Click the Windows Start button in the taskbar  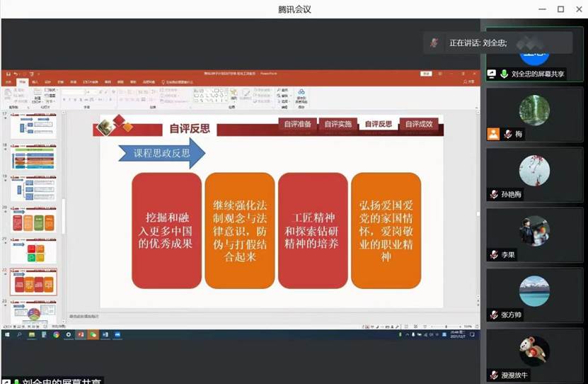[6, 334]
